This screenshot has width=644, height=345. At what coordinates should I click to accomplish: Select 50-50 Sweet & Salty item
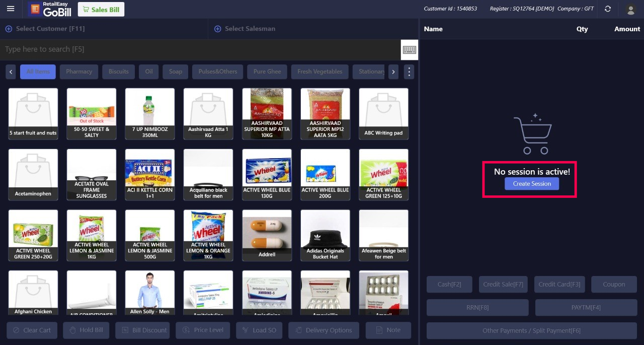click(92, 114)
